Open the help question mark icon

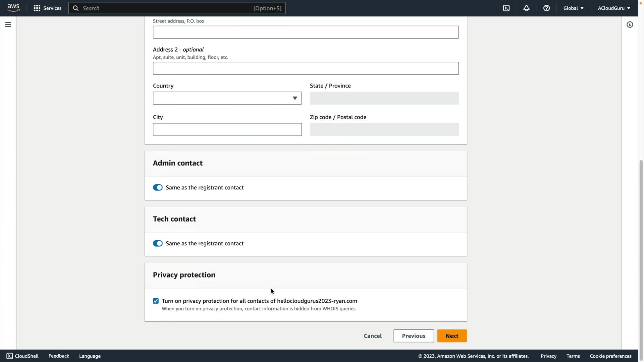click(x=546, y=8)
